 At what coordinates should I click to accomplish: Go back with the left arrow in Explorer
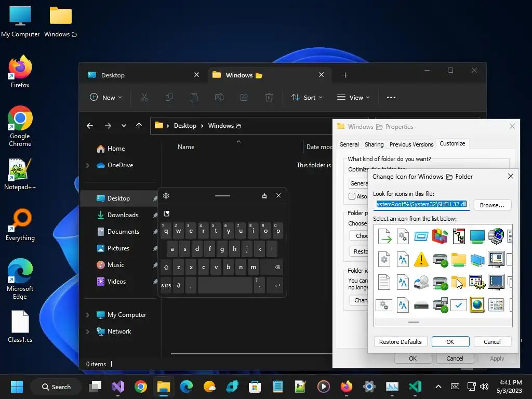(90, 126)
